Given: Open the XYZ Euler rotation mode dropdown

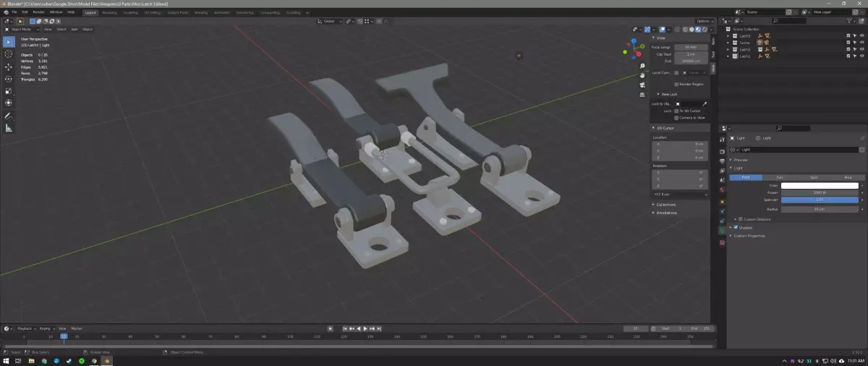Looking at the screenshot, I should 681,195.
